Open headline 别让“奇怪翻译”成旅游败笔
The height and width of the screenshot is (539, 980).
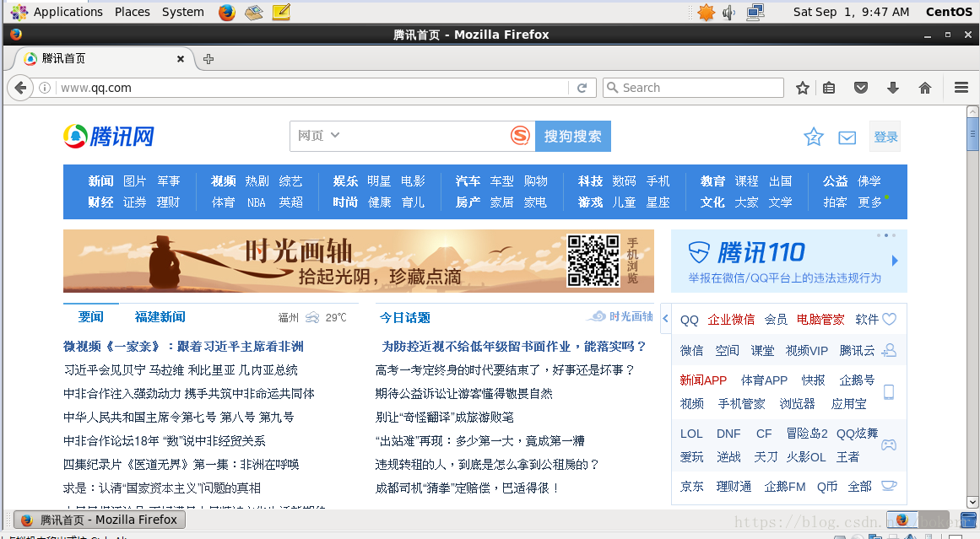[x=444, y=418]
